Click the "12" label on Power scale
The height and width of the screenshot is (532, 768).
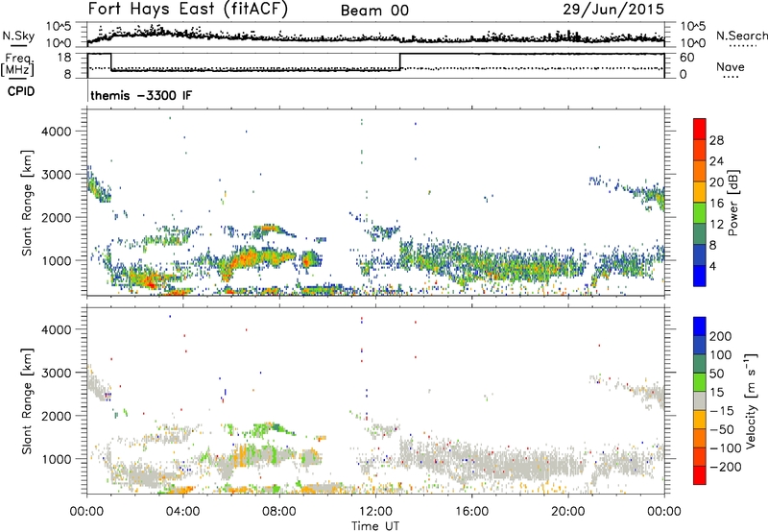coord(716,225)
